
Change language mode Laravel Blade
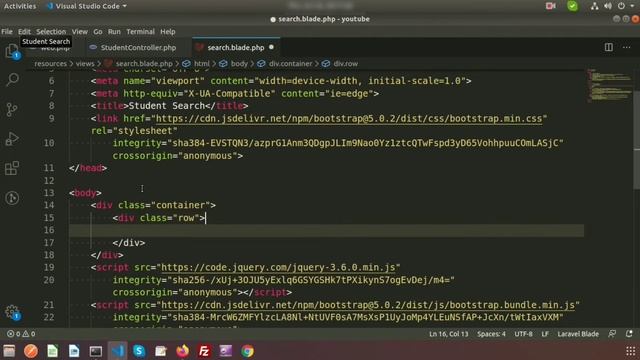click(578, 334)
